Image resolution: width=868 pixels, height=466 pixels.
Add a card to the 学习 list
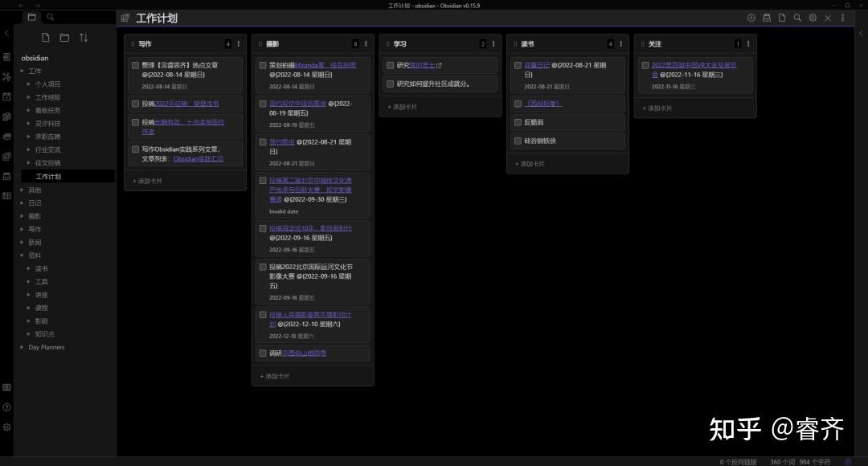403,107
